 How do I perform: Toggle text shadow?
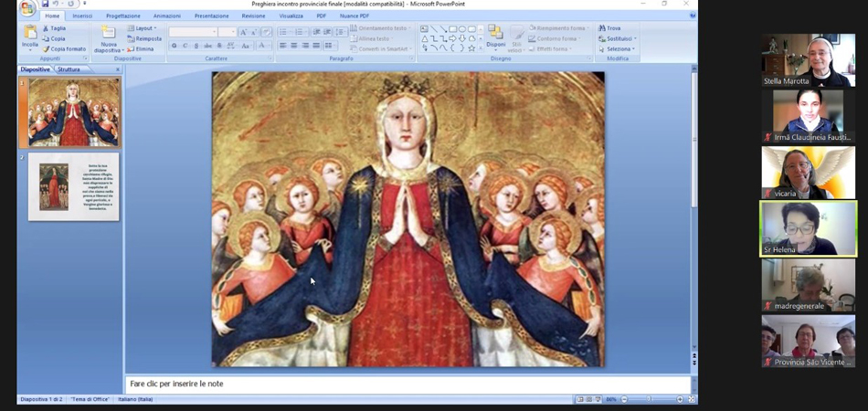click(220, 46)
